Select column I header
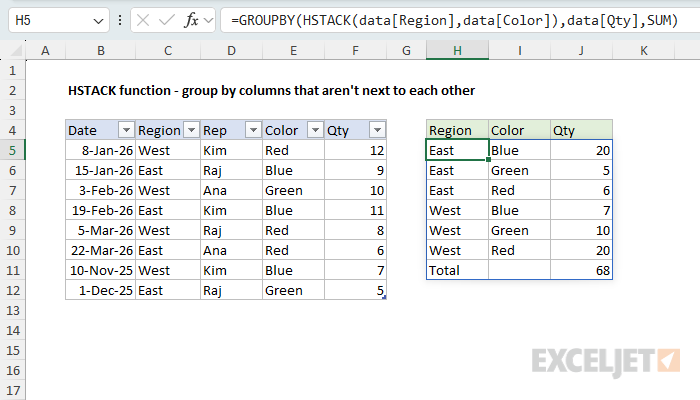 coord(520,50)
